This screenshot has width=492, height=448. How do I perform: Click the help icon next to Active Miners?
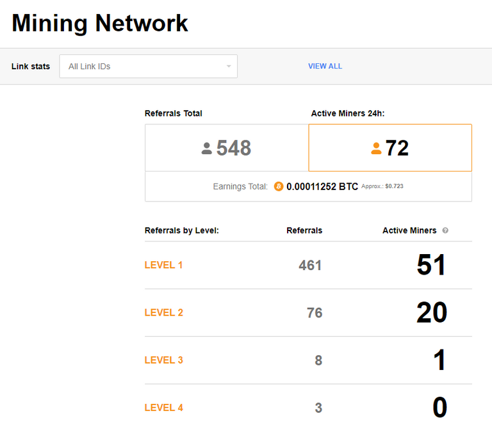tap(445, 230)
